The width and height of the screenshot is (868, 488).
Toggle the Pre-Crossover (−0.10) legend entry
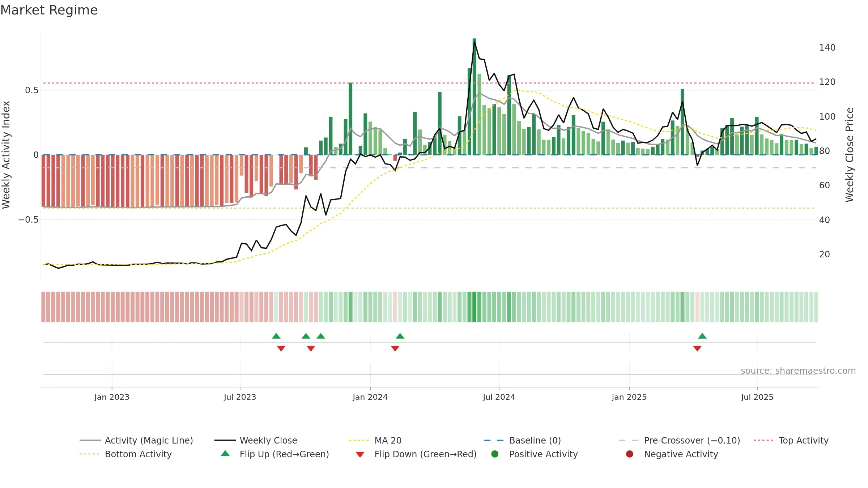coord(679,440)
